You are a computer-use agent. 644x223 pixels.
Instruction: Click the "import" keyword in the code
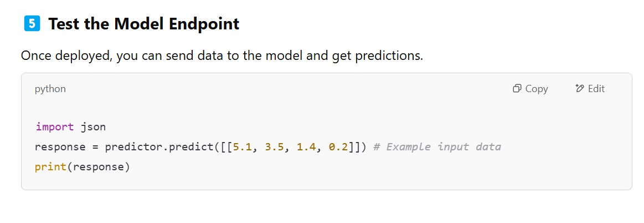click(55, 127)
